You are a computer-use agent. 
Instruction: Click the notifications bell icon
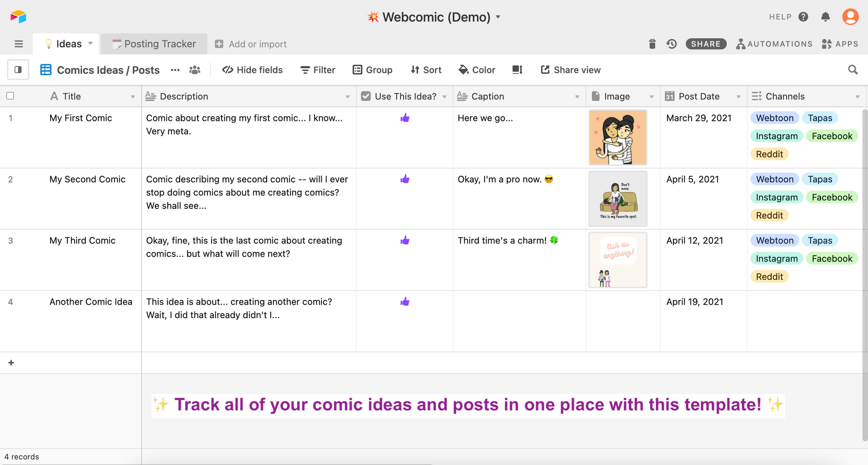825,17
